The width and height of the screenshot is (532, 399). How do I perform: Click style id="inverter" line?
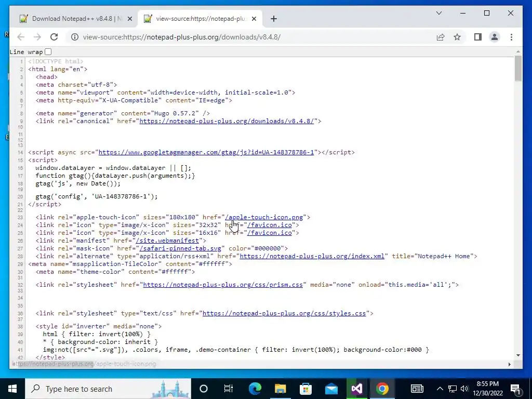click(x=99, y=326)
